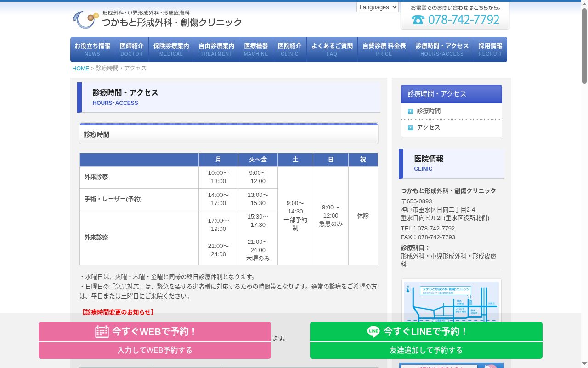Open the 自由診療案内 TREATMENT menu

click(x=216, y=49)
